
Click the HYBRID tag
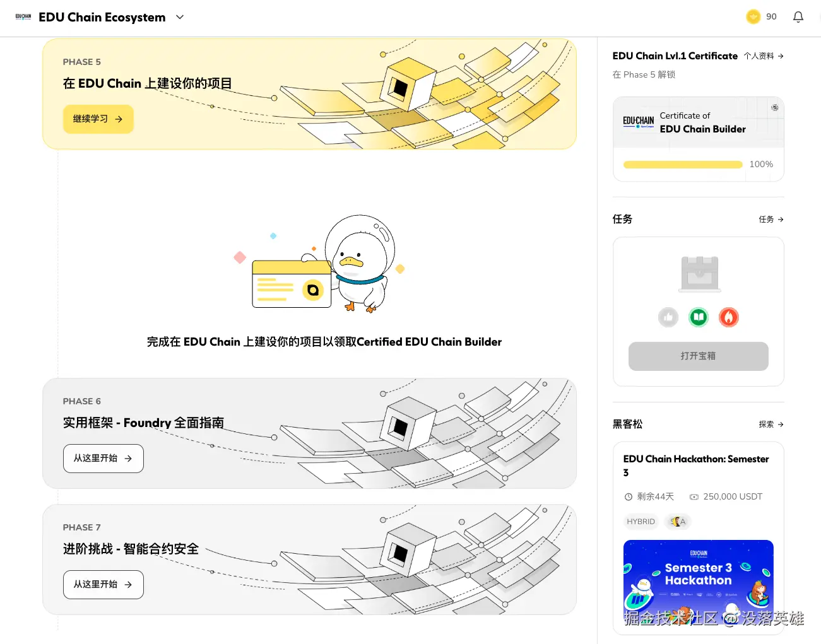(641, 522)
